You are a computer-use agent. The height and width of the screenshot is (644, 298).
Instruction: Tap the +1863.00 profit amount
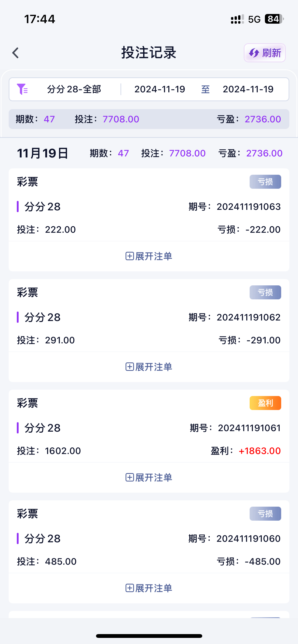[260, 451]
